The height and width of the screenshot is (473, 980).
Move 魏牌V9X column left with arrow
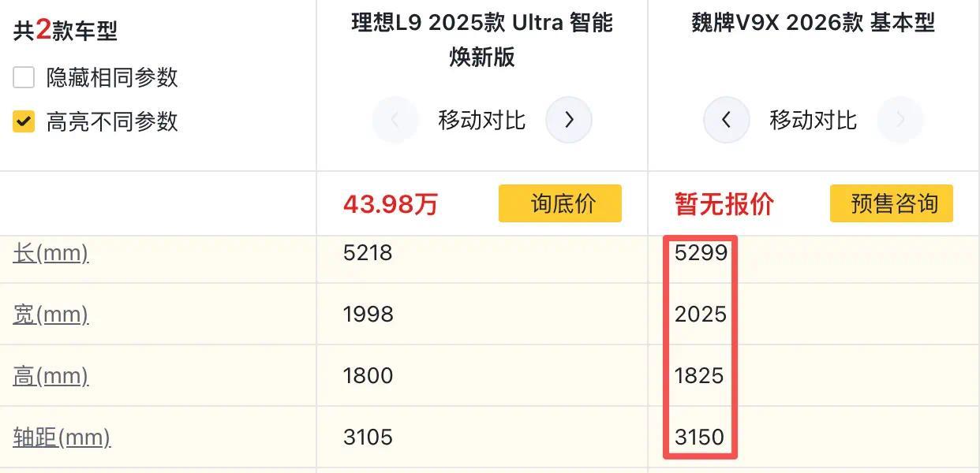pos(726,120)
